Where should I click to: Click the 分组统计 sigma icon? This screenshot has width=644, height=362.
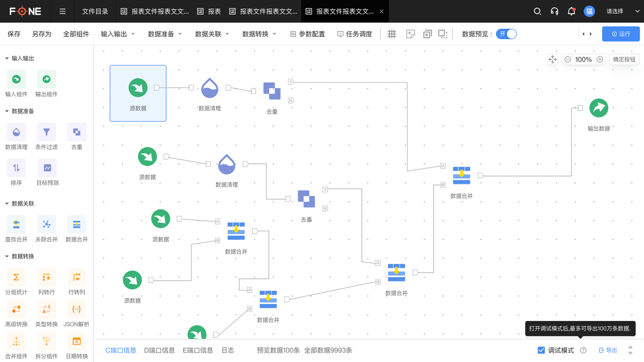pyautogui.click(x=16, y=277)
